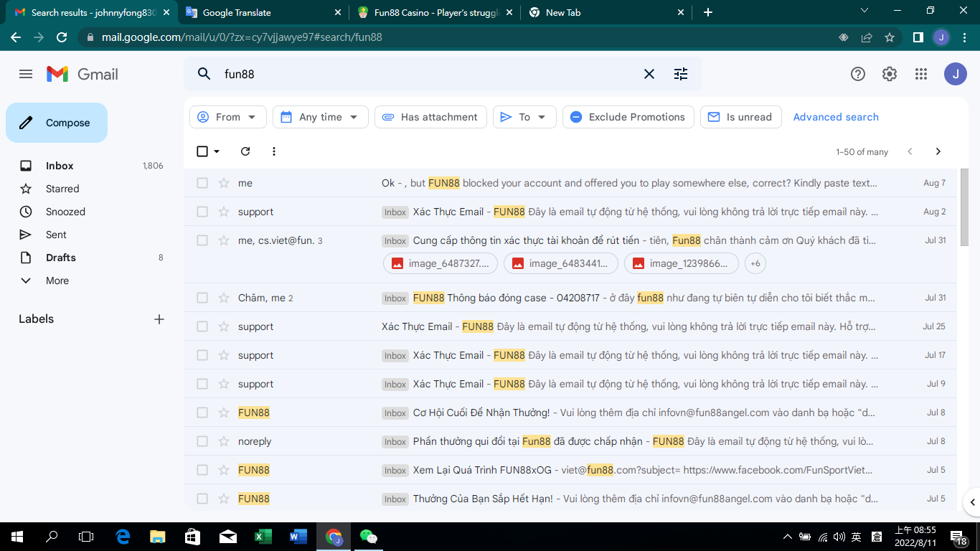This screenshot has width=980, height=551.
Task: Open Google apps grid
Action: tap(921, 74)
